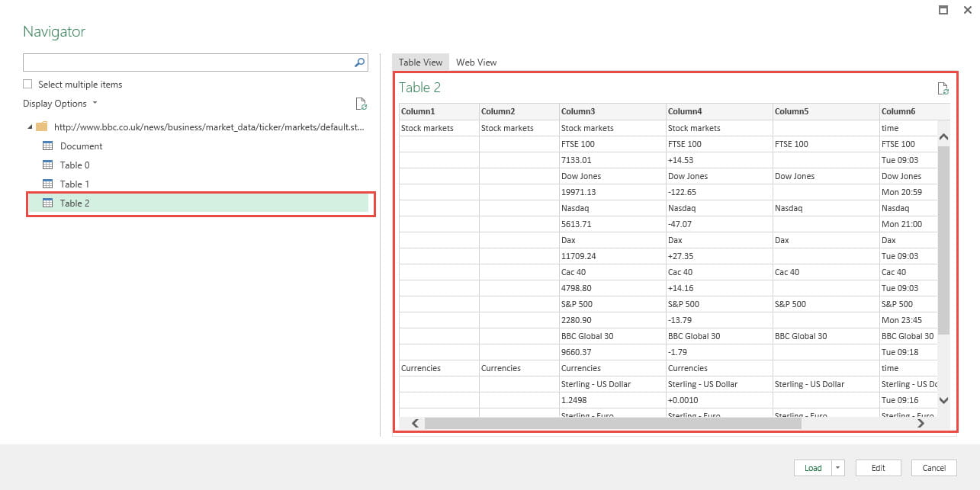Select Table 2 in the tree
Viewport: 980px width, 490px height.
pyautogui.click(x=75, y=203)
